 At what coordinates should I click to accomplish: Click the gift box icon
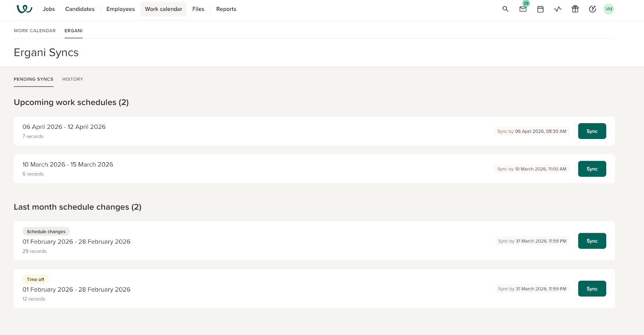pos(575,9)
